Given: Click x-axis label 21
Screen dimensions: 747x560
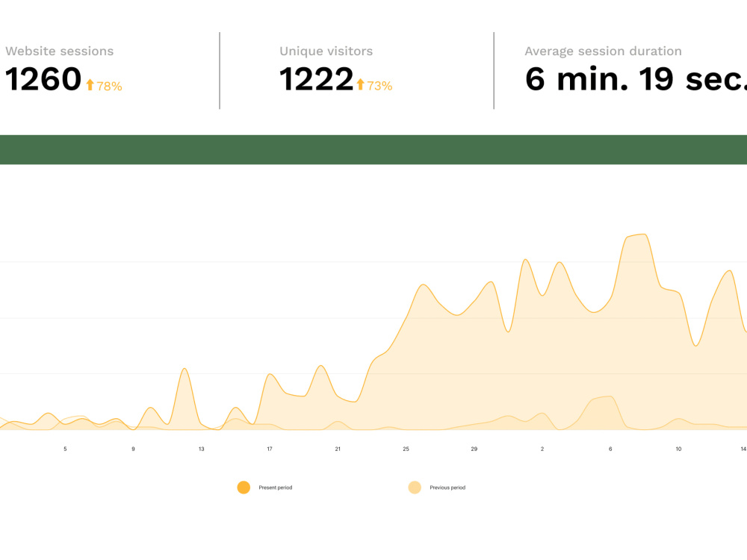Looking at the screenshot, I should click(x=338, y=449).
